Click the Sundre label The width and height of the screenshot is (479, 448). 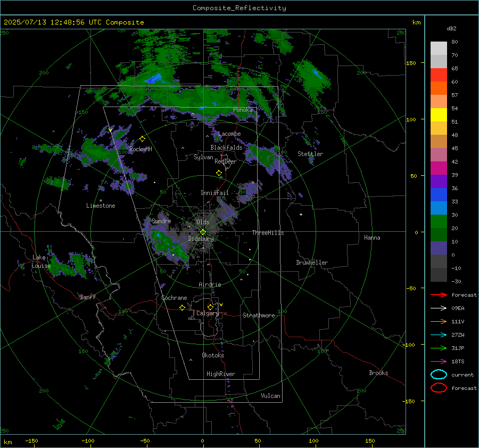pyautogui.click(x=161, y=221)
